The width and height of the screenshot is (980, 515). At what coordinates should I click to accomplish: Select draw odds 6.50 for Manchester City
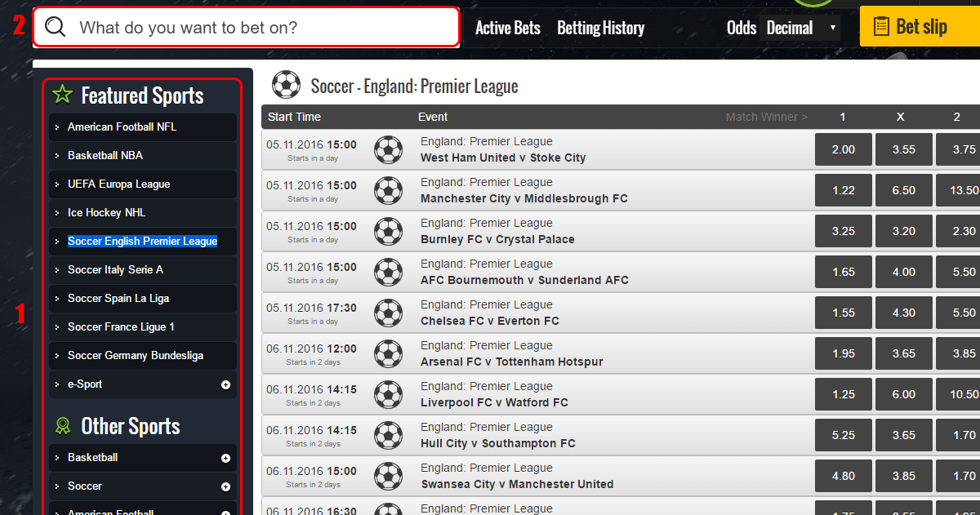(904, 190)
